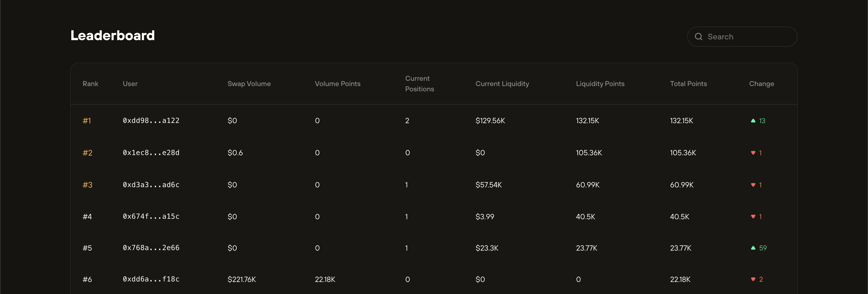
Task: Sort by the Swap Volume column header
Action: click(x=249, y=84)
